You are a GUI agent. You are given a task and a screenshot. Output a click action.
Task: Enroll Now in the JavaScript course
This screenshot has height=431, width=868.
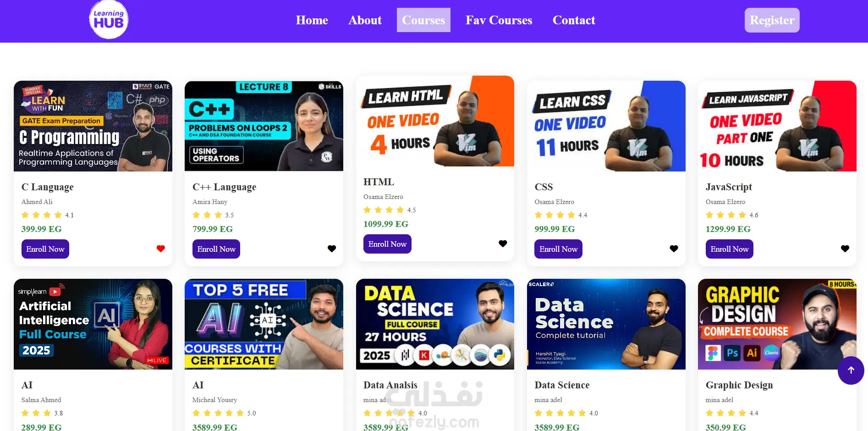tap(729, 249)
